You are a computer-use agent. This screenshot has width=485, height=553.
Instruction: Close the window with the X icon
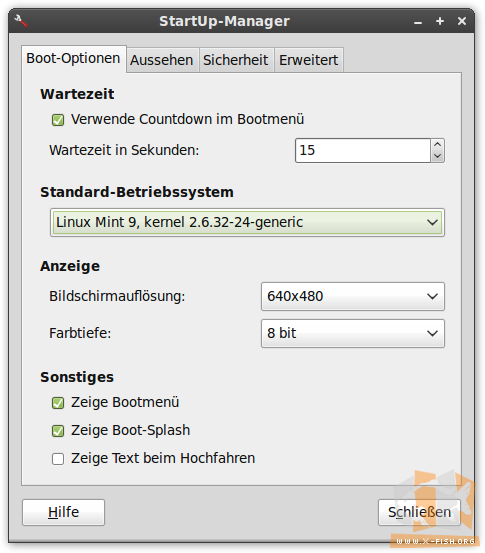point(462,21)
